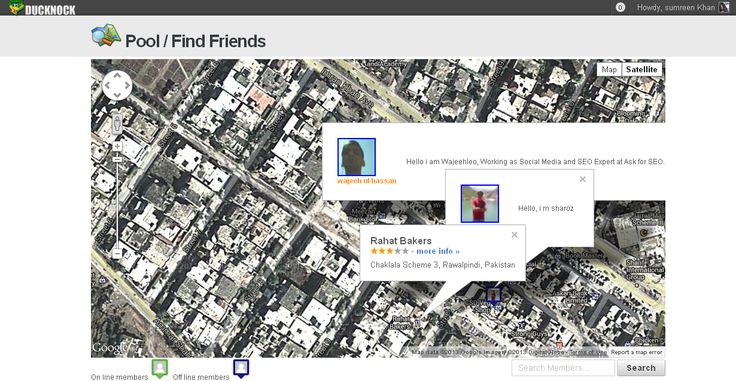The width and height of the screenshot is (736, 381).
Task: Click the map pan navigation control
Action: (x=117, y=86)
